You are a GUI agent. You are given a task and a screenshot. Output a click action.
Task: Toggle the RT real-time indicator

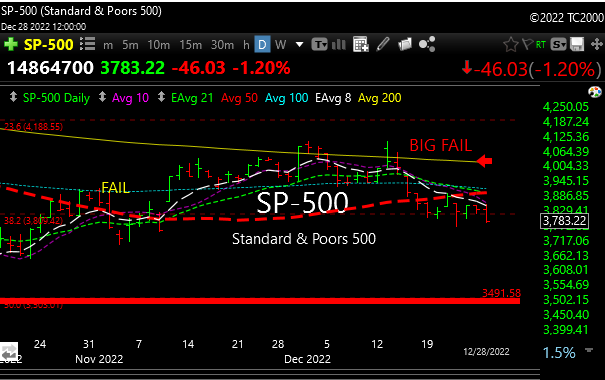(541, 45)
